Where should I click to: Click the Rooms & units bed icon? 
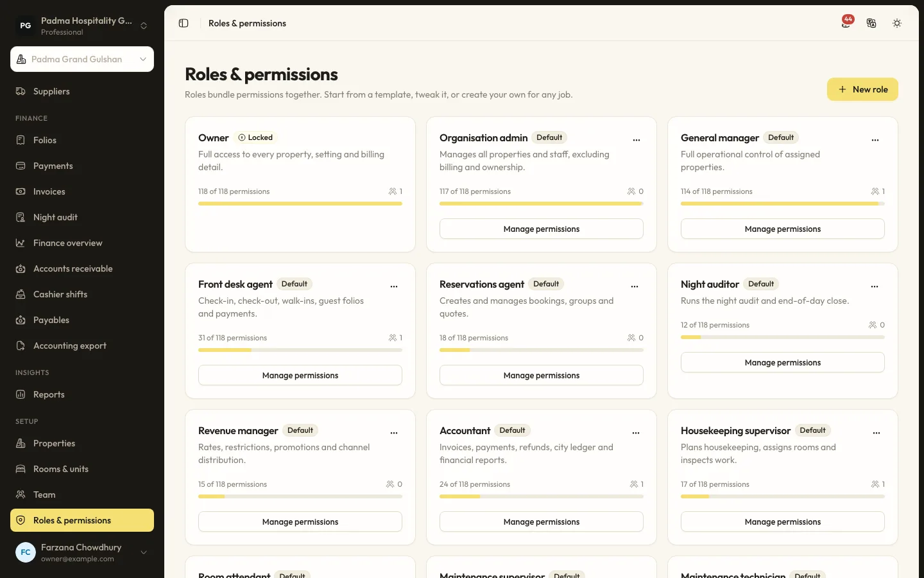[x=21, y=469]
